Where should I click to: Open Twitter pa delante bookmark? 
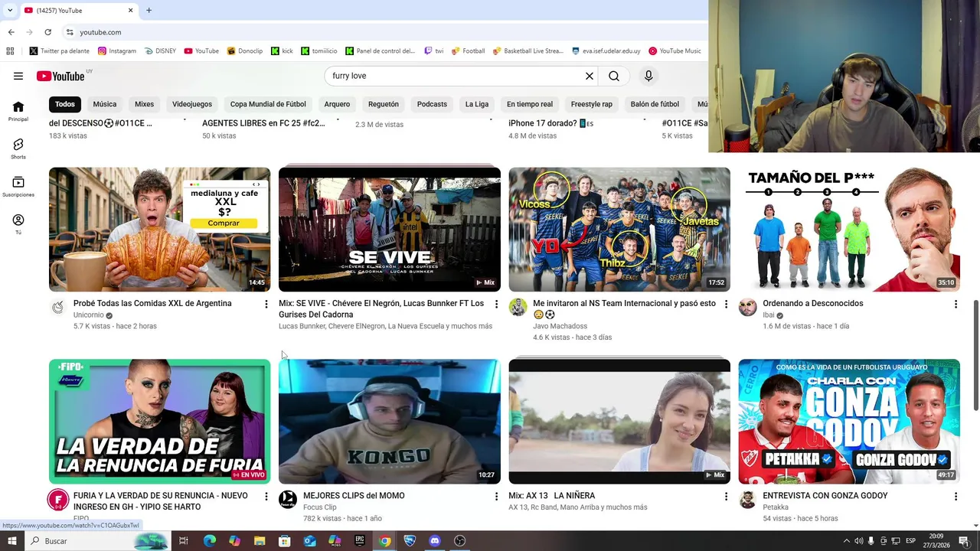point(59,51)
